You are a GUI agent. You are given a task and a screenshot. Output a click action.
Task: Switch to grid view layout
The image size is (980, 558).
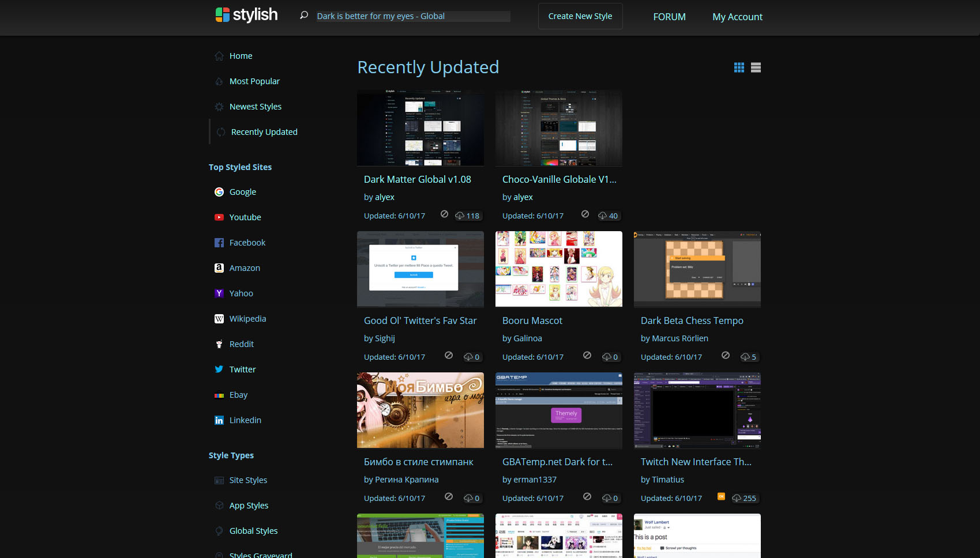coord(739,67)
